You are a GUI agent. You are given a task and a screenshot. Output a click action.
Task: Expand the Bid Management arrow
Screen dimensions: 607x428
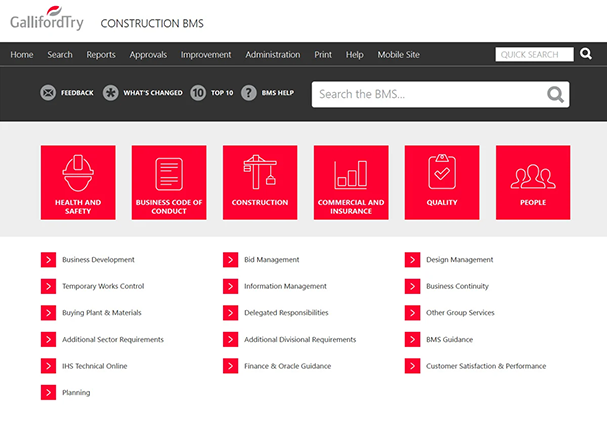[230, 260]
